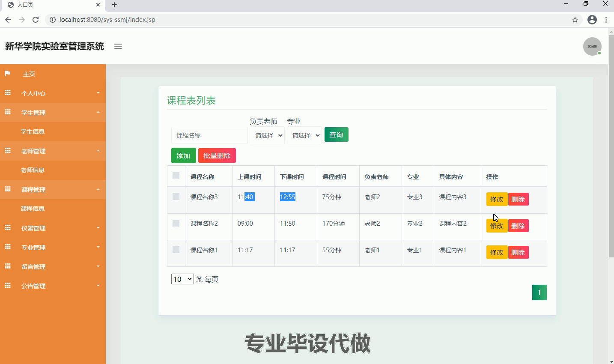This screenshot has width=614, height=364.
Task: Click 删除 for 课程名称2
Action: click(518, 226)
